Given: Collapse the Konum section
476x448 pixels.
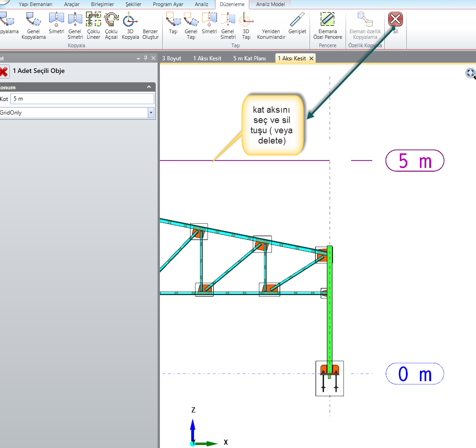Looking at the screenshot, I should coord(149,87).
